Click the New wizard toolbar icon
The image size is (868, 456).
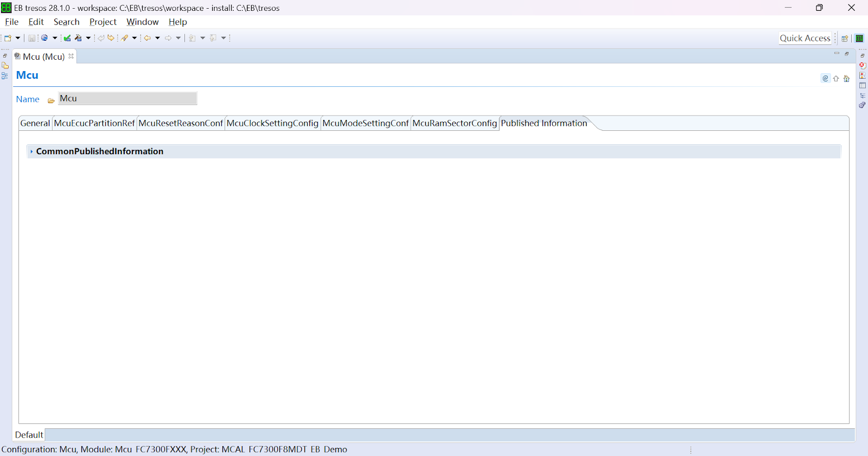(x=8, y=38)
